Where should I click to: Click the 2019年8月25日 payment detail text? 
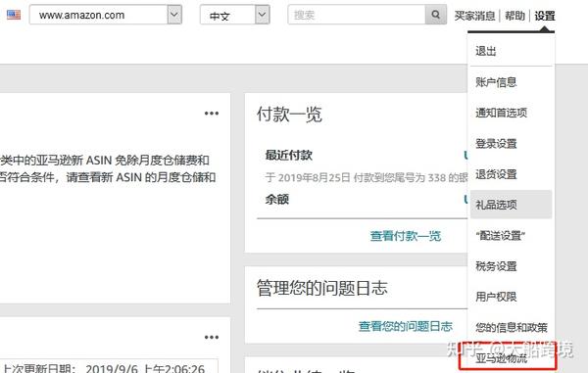pos(367,177)
